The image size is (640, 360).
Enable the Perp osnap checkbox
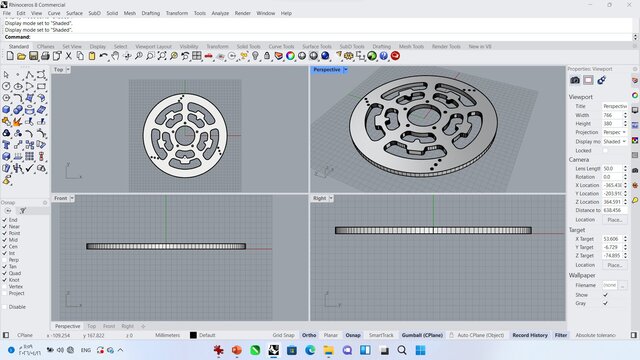click(x=5, y=260)
